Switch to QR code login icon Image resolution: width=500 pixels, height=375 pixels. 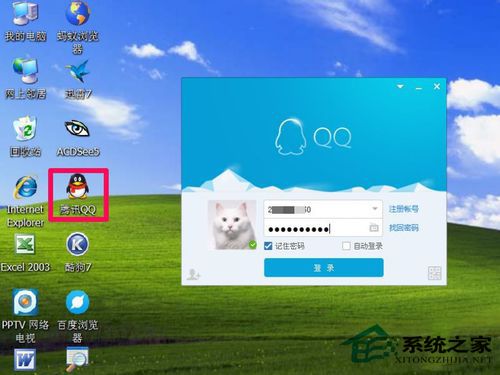pyautogui.click(x=434, y=273)
